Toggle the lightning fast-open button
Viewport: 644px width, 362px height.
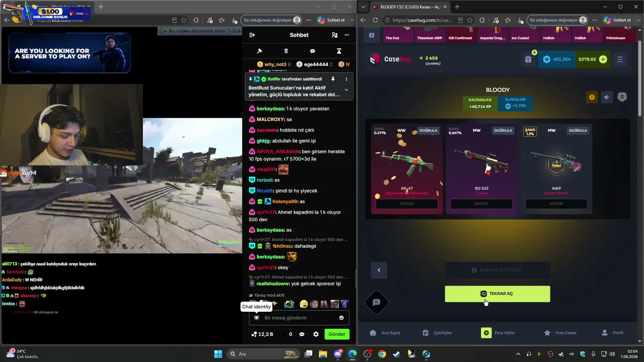click(592, 98)
